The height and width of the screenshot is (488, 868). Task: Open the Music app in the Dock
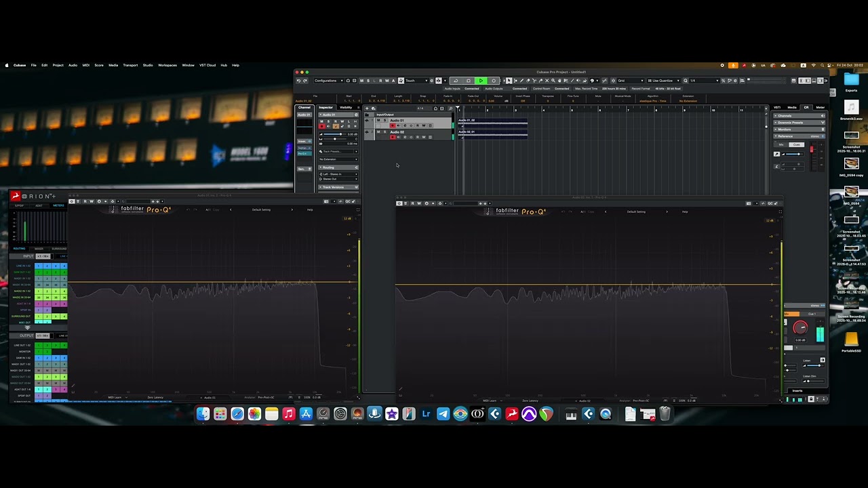289,414
